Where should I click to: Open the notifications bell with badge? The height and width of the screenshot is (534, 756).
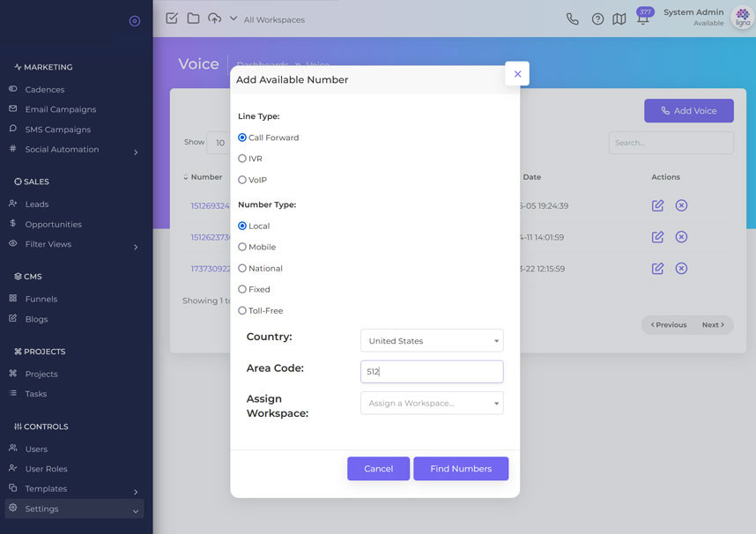643,19
